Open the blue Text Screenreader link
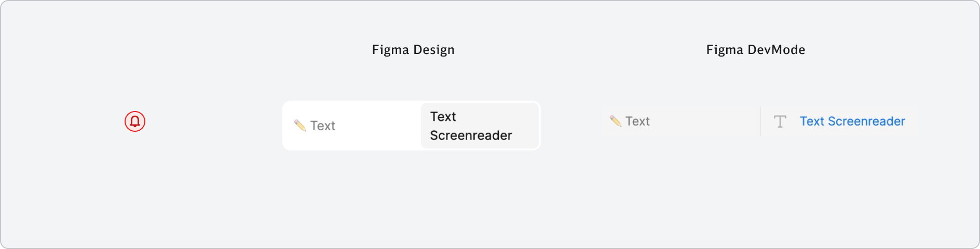 [x=852, y=121]
